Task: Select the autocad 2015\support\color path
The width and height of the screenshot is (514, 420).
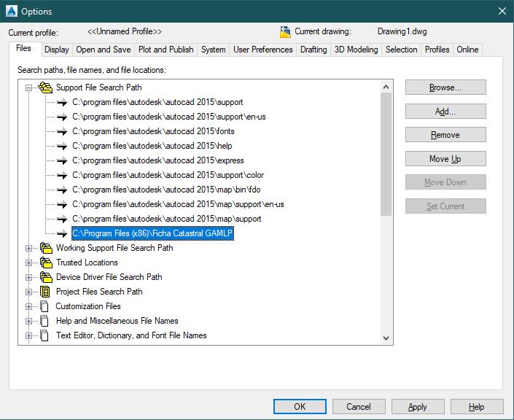Action: tap(168, 175)
